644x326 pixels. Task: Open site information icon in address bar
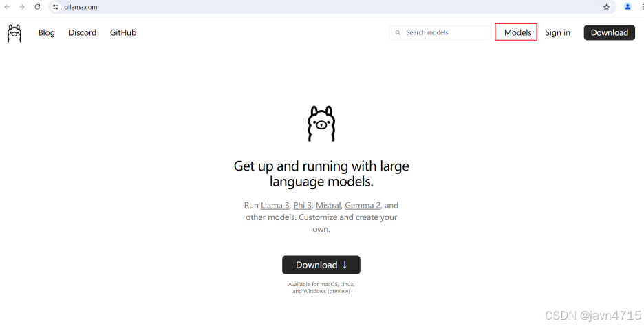point(56,7)
